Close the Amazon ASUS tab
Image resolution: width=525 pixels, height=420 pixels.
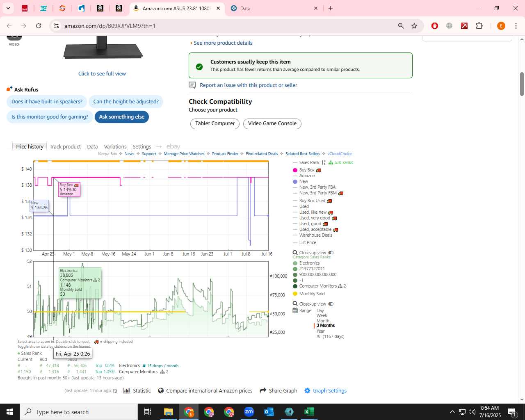pos(218,8)
